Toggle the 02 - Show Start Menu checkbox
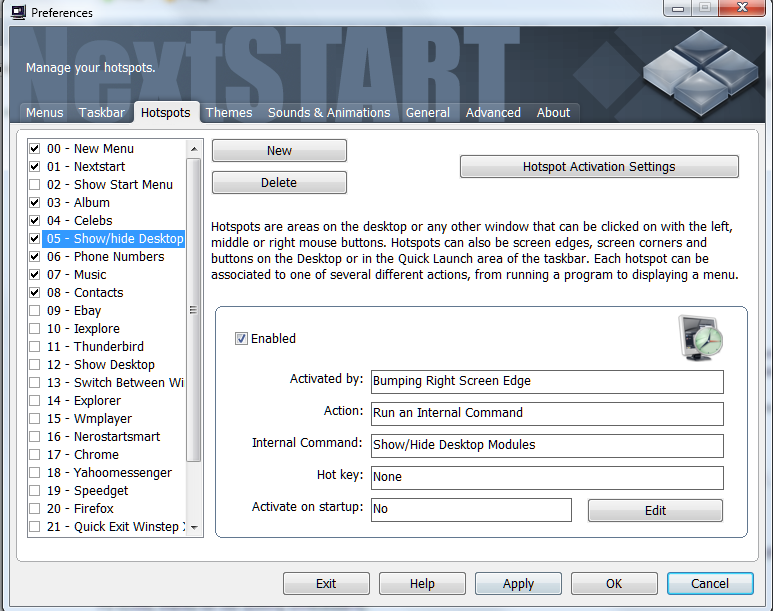 (x=35, y=185)
